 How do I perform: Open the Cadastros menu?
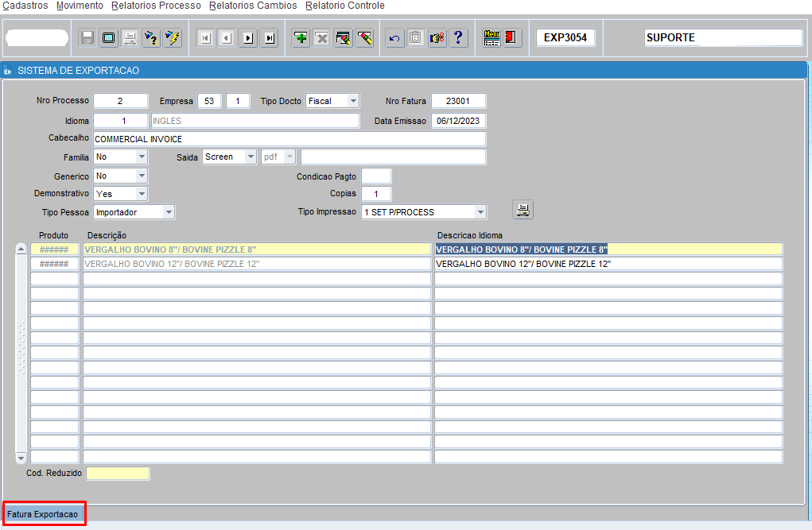click(25, 6)
